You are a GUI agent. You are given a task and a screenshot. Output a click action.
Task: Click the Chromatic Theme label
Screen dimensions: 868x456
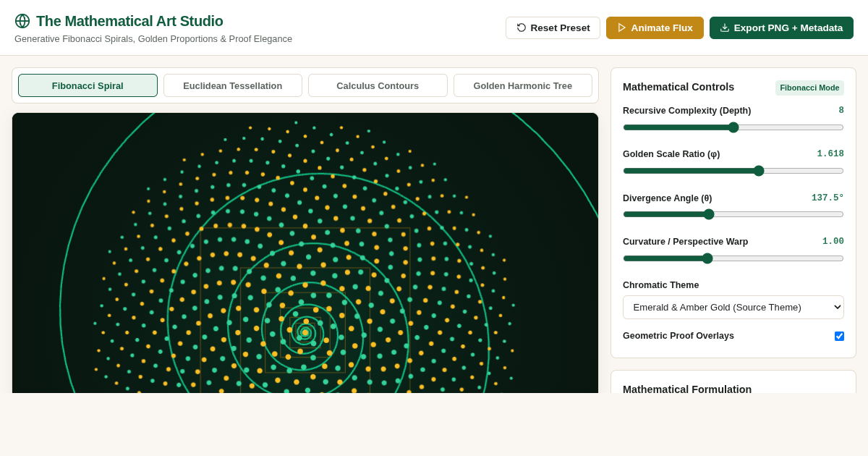click(661, 285)
